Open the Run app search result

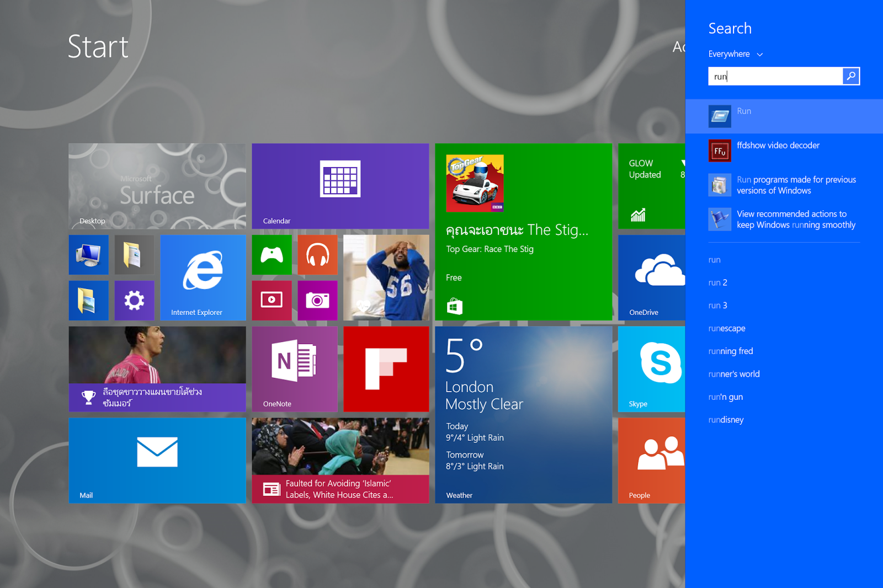tap(784, 116)
